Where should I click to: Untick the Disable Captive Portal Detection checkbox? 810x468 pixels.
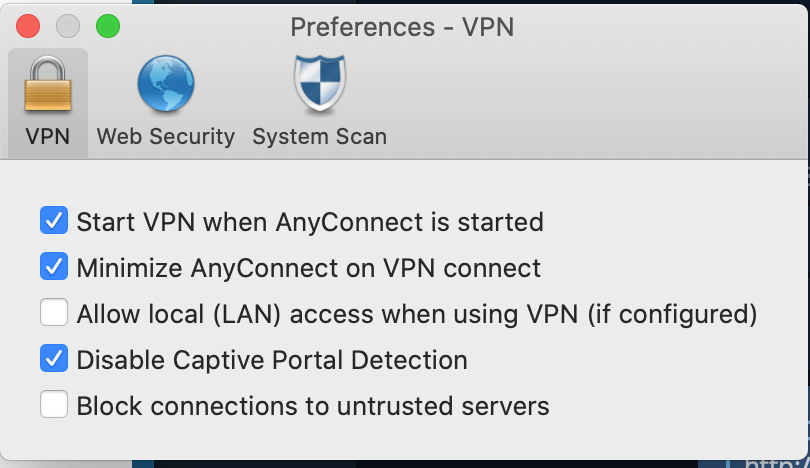click(54, 359)
